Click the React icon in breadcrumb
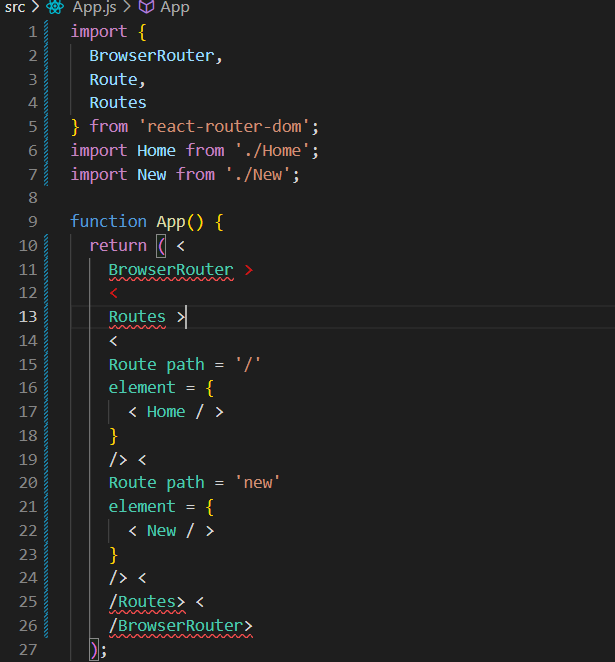Image resolution: width=615 pixels, height=662 pixels. pyautogui.click(x=55, y=7)
